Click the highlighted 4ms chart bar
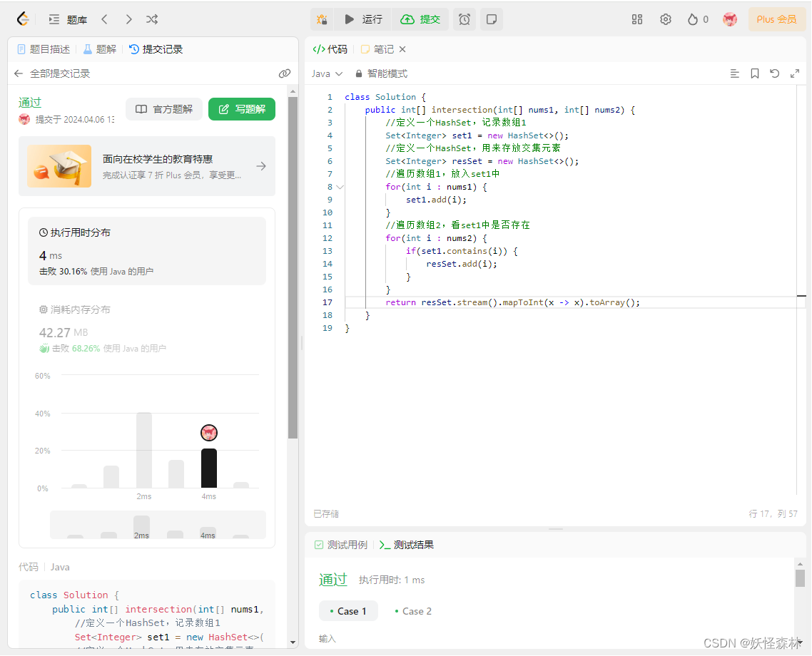This screenshot has width=812, height=656. pos(208,468)
